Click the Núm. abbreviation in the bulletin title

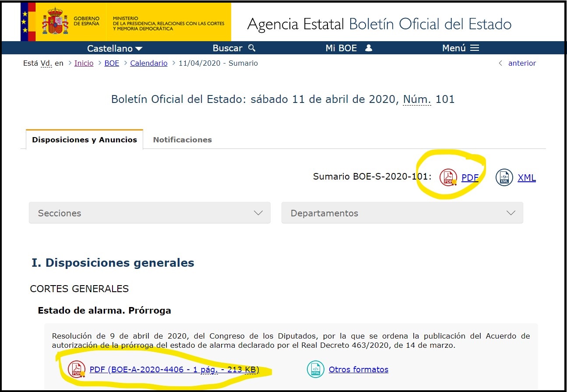point(417,99)
